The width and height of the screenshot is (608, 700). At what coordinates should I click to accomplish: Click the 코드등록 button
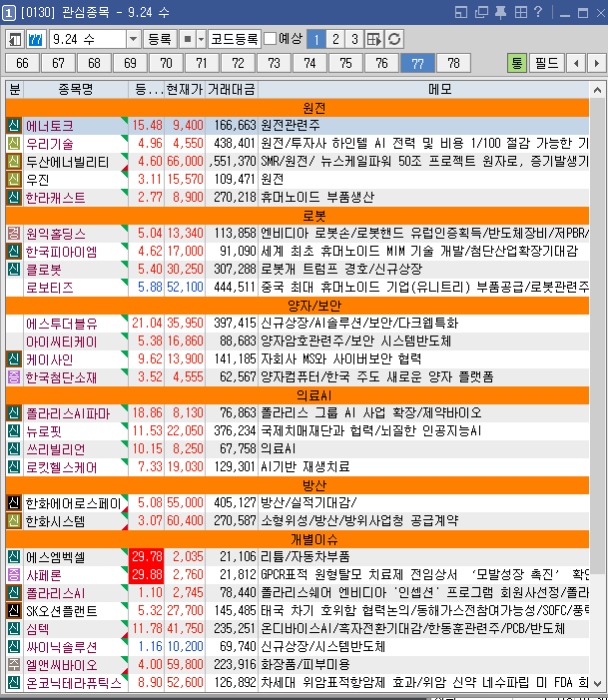pyautogui.click(x=234, y=39)
